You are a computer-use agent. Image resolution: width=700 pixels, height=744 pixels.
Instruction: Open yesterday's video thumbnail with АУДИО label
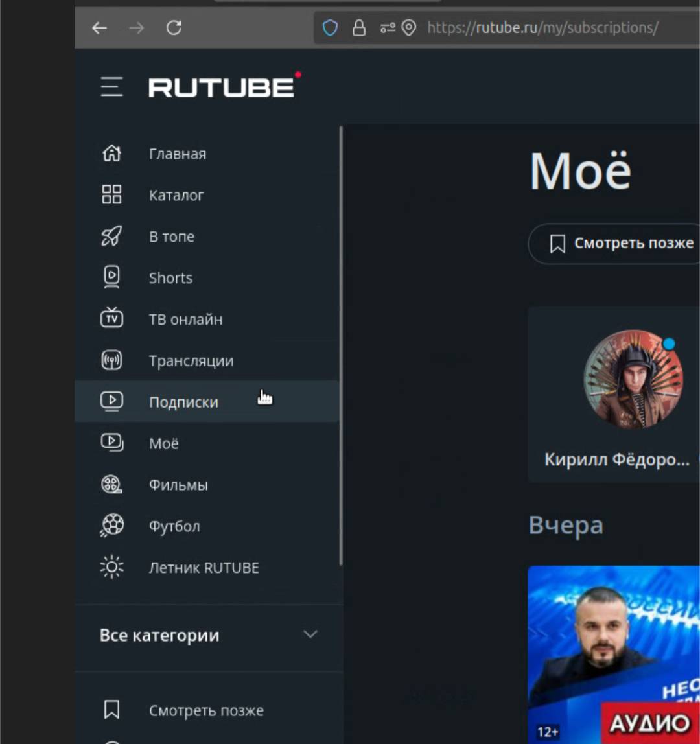(x=614, y=655)
